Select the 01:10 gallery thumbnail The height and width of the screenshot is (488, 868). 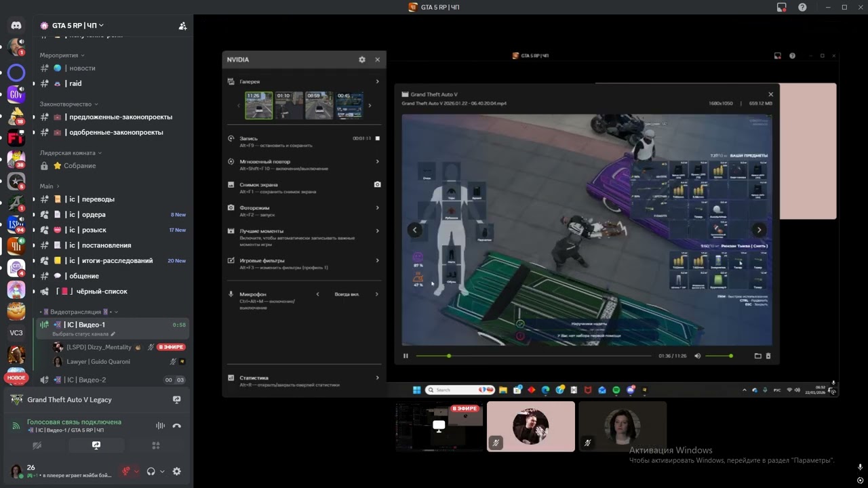(x=289, y=105)
